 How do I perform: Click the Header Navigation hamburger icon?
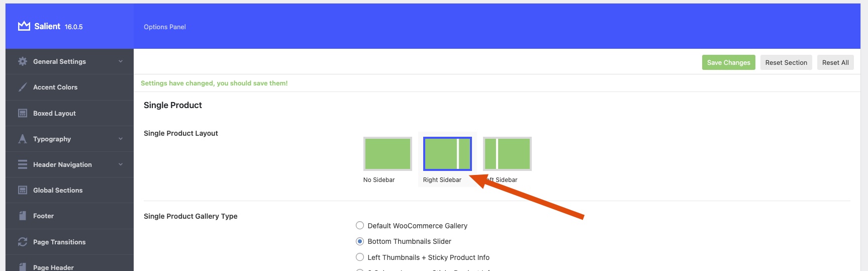pos(23,164)
